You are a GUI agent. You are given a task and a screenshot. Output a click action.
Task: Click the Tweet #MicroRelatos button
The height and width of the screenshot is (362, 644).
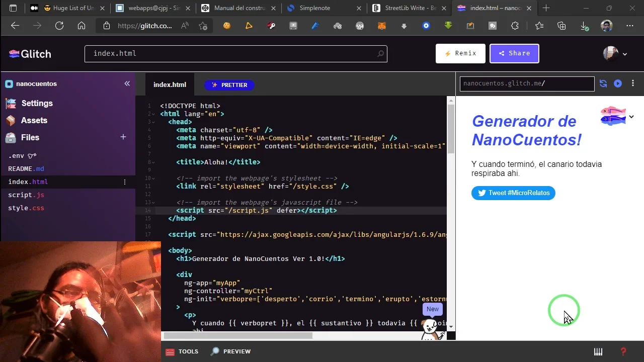[x=513, y=193]
